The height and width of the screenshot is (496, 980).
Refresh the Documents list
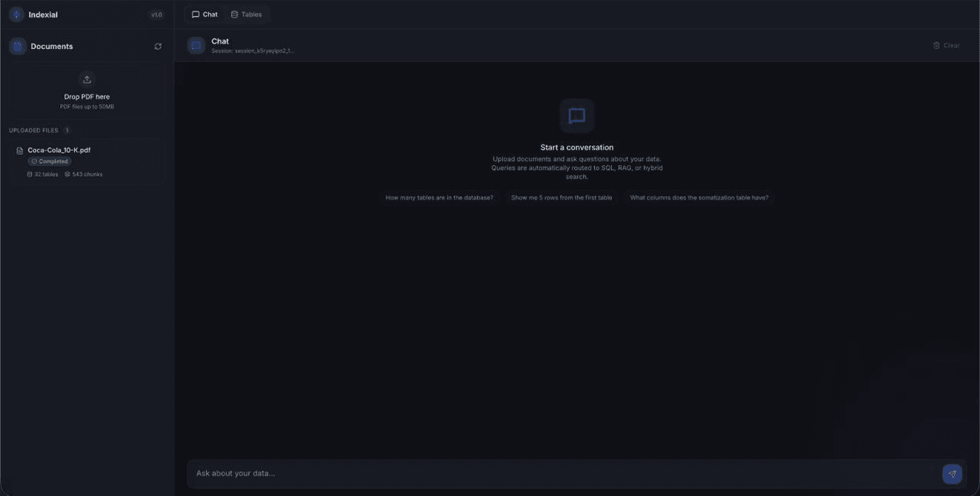coord(158,47)
